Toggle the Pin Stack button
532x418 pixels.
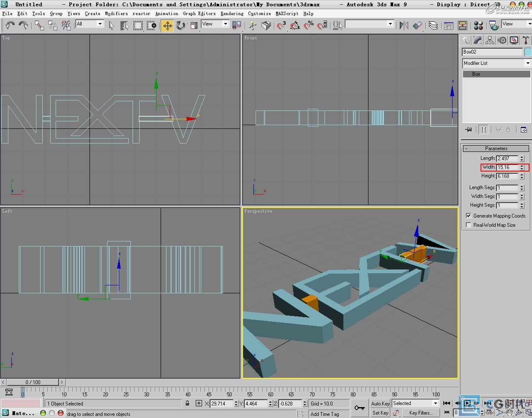tap(468, 130)
